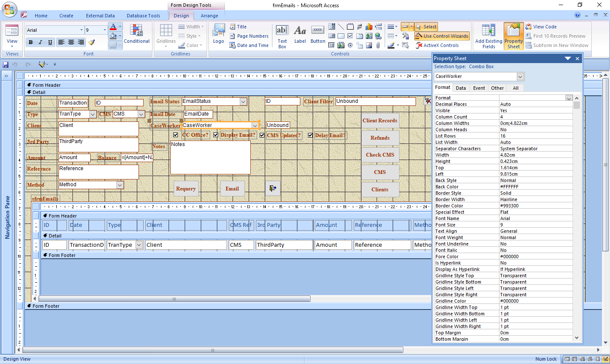The height and width of the screenshot is (364, 610).
Task: Open Property Sheet object selector dropdown
Action: [520, 77]
